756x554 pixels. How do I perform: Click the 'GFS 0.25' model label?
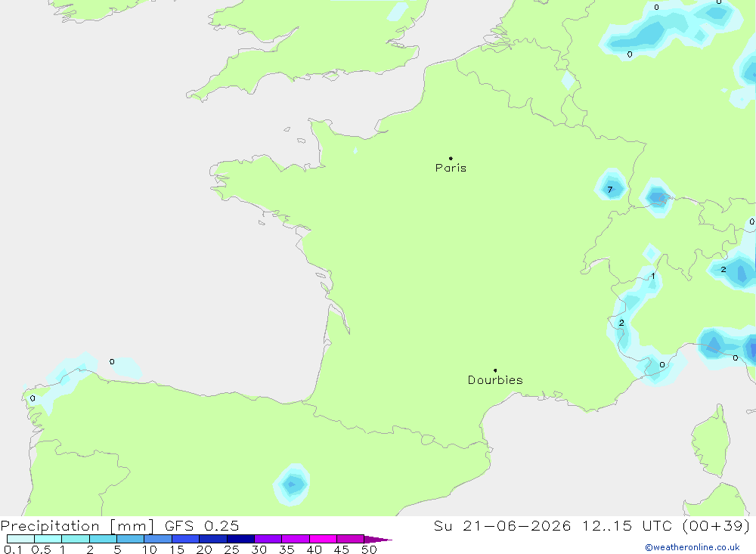(202, 526)
